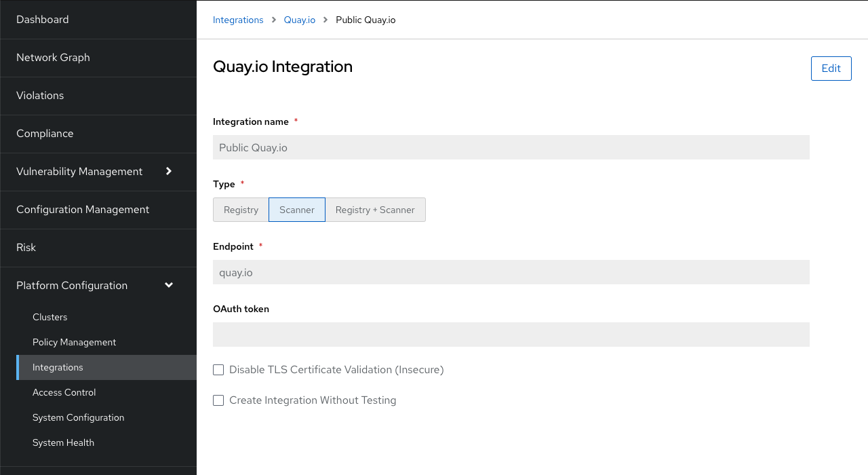Expand Vulnerability Management menu
Screen dimensions: 868x475
click(x=98, y=172)
